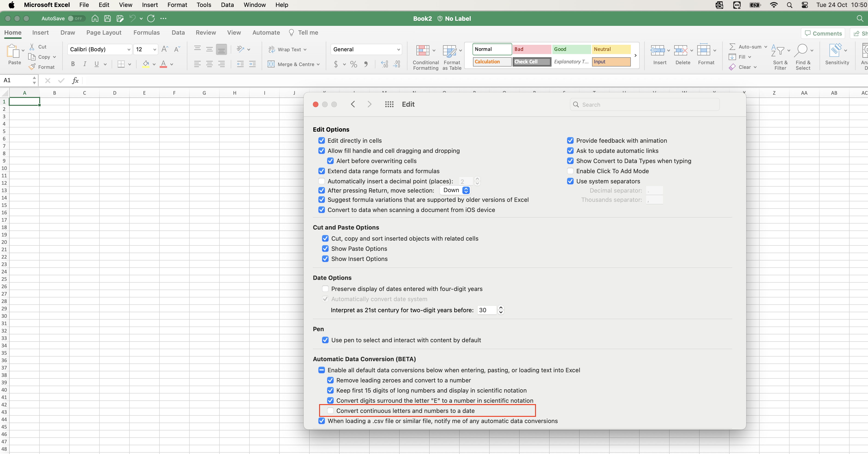Adjust two-digit year stepper arrows

coord(501,310)
